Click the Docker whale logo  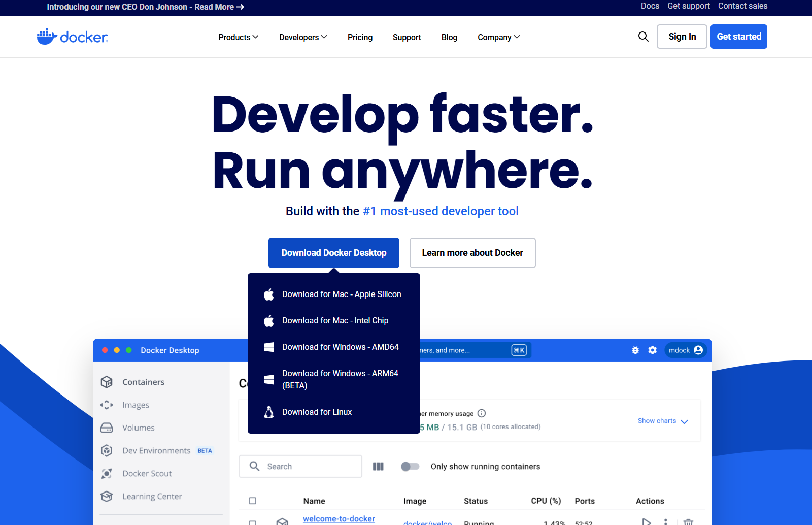(73, 37)
